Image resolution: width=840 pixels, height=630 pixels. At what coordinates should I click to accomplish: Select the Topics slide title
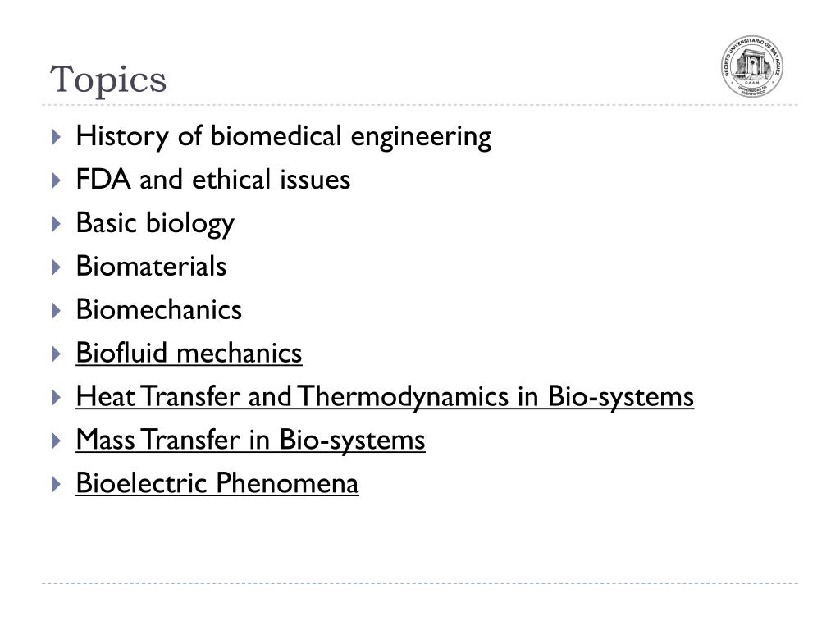(x=108, y=80)
